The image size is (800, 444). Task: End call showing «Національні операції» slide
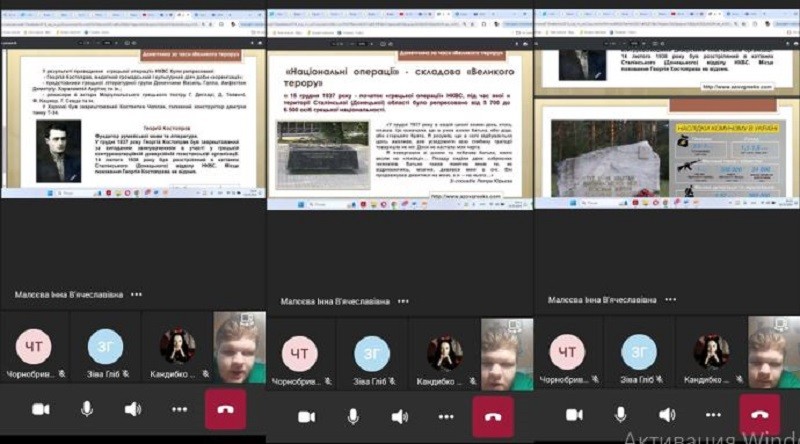(x=493, y=417)
